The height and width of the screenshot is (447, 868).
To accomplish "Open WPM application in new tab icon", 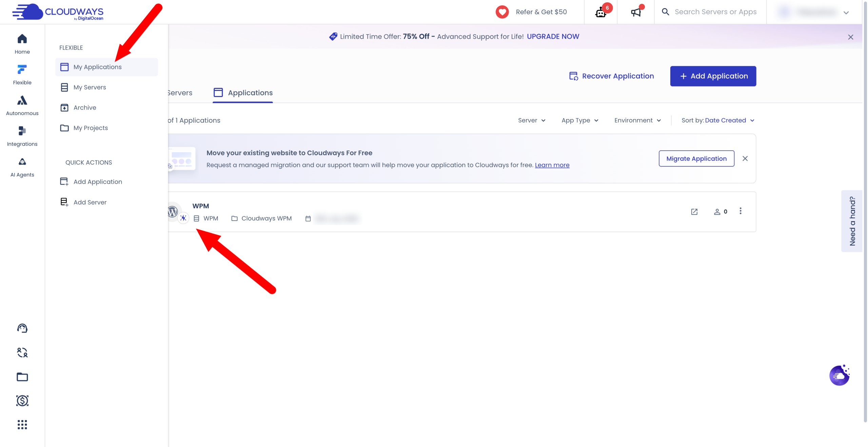I will [694, 211].
